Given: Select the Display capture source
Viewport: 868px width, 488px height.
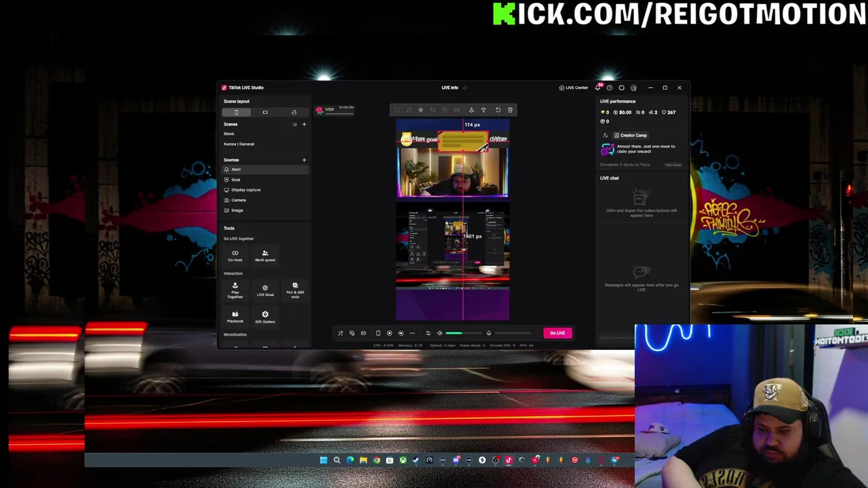Looking at the screenshot, I should 264,190.
